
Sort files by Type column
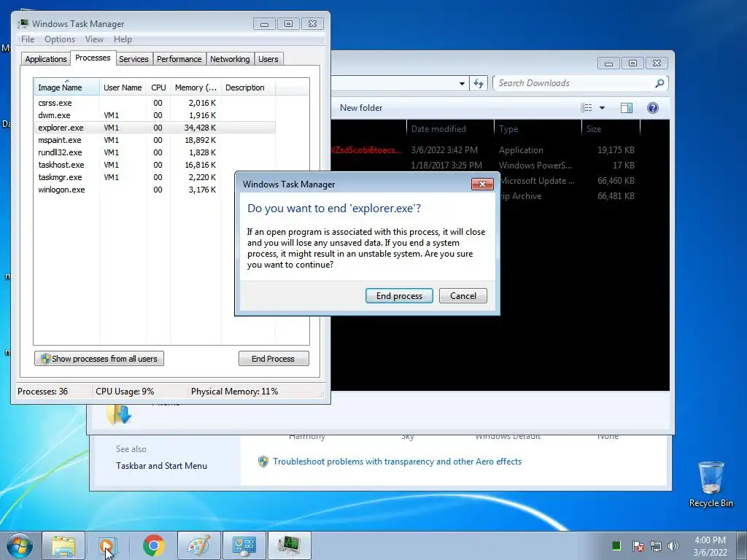[538, 129]
